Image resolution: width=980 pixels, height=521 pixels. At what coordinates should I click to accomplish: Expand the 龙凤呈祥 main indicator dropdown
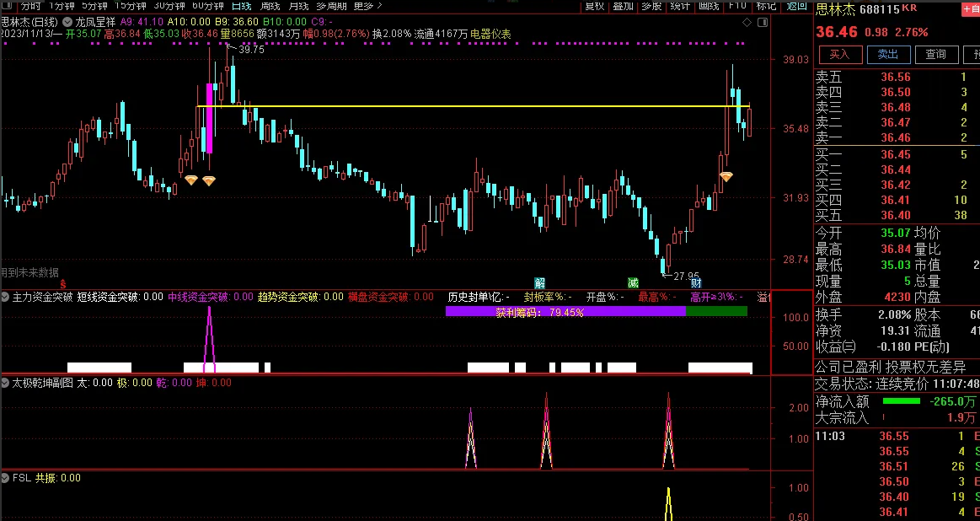(x=67, y=21)
